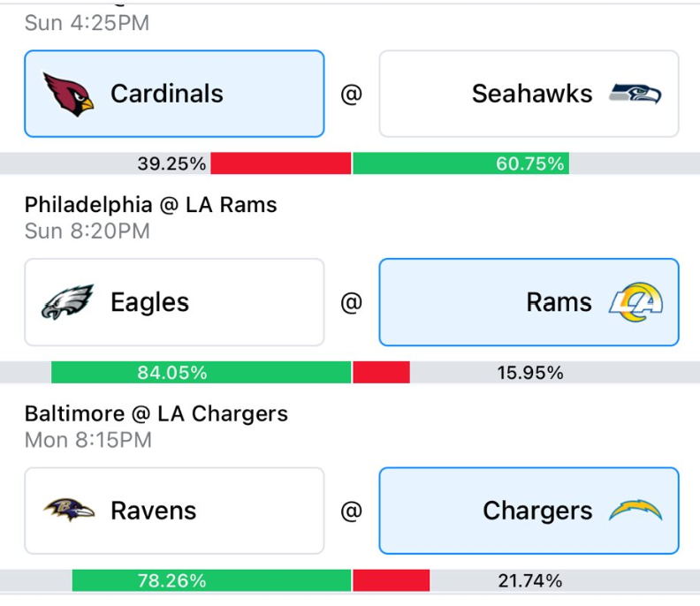This screenshot has width=700, height=606.
Task: Pick Seahawks to win
Action: point(529,94)
